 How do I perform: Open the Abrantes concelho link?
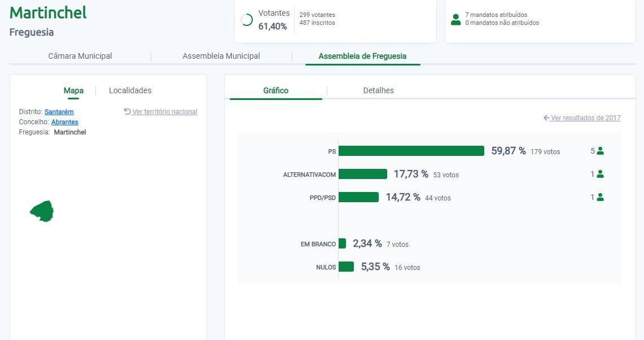64,122
